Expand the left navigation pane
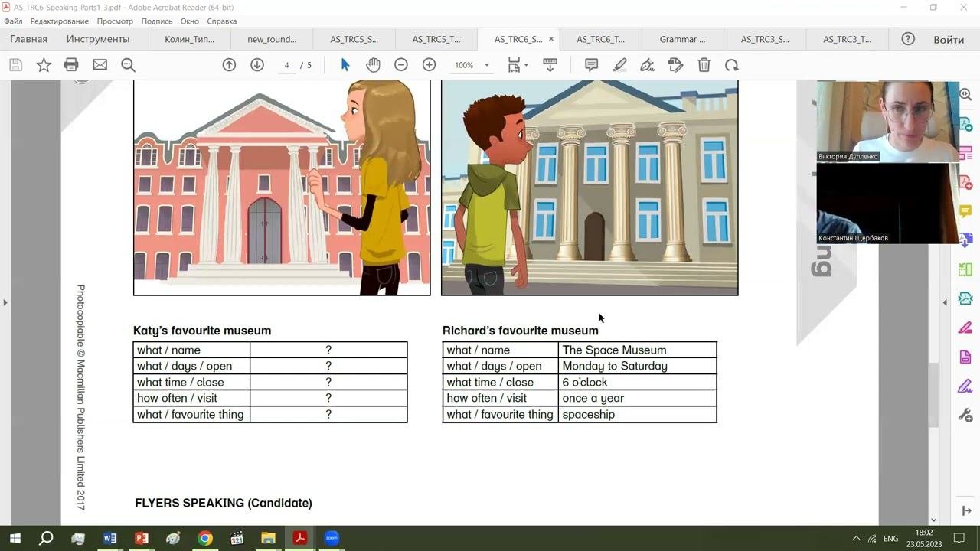The height and width of the screenshot is (551, 980). coord(5,302)
